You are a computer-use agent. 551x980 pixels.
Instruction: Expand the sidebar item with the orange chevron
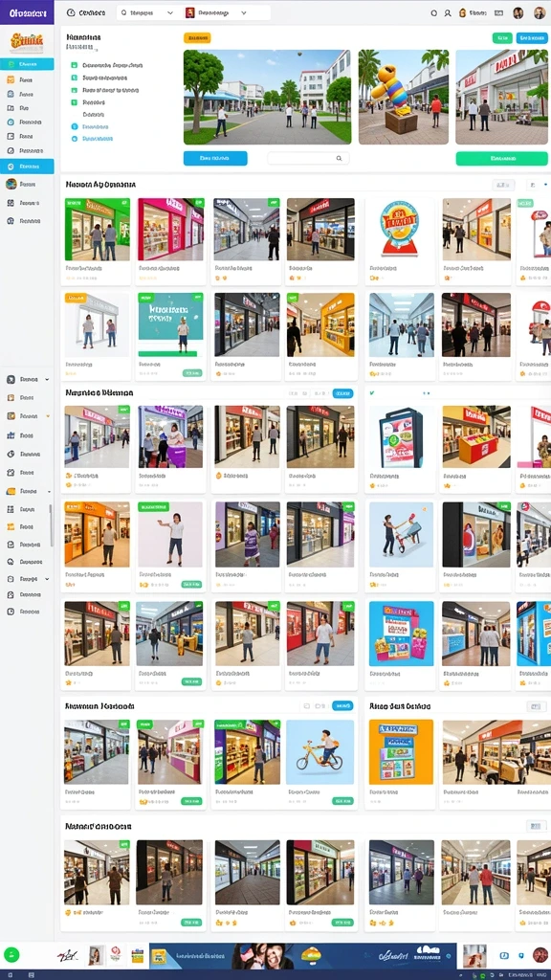[x=28, y=415]
